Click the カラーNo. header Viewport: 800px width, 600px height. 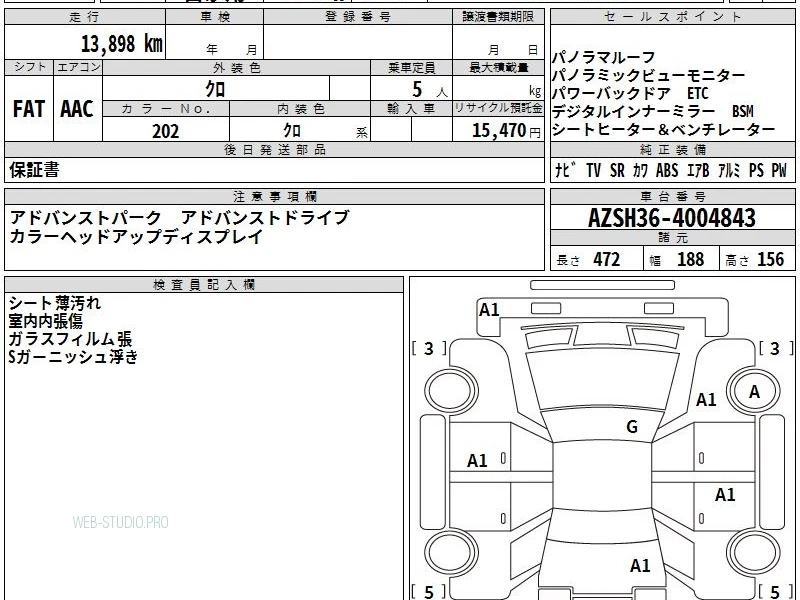click(166, 109)
